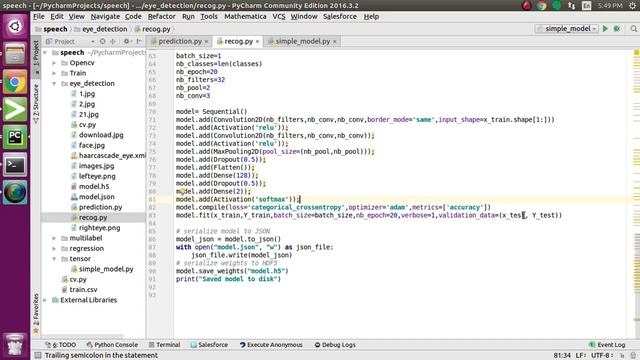Open Execute Anonymous tool window

pos(271,345)
